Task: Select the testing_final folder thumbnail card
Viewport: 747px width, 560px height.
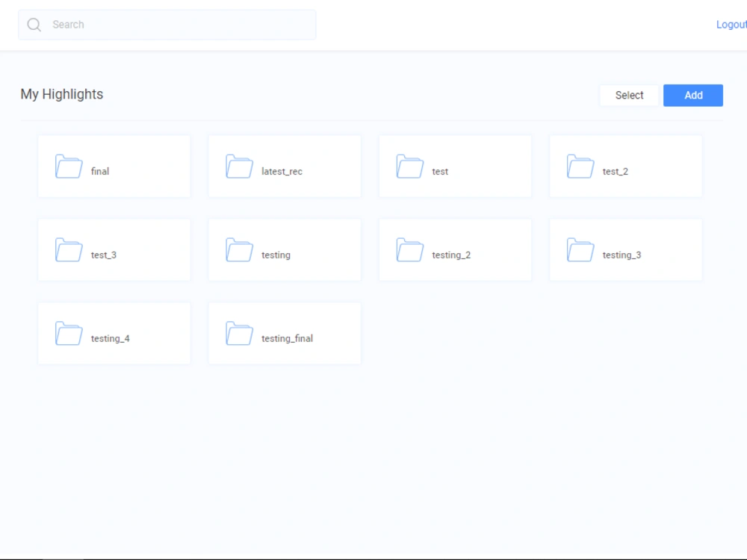Action: 285,333
